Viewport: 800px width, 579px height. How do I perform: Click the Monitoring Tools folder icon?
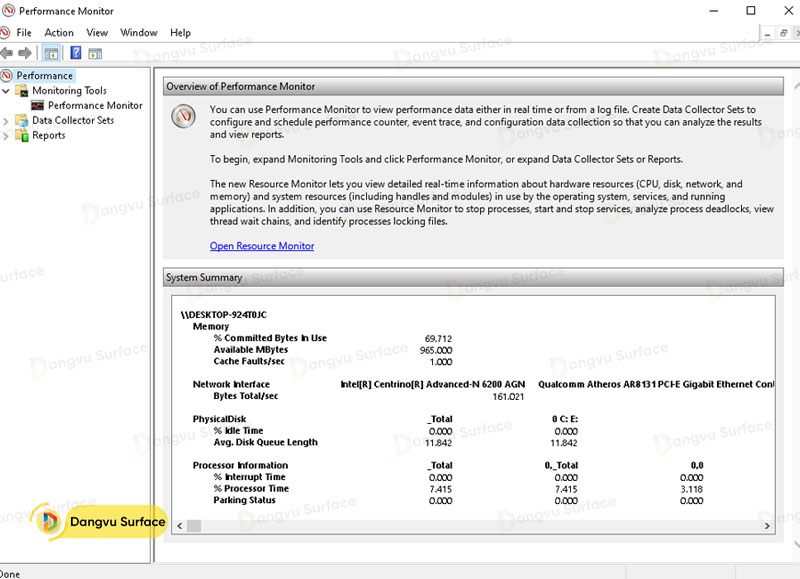click(22, 91)
